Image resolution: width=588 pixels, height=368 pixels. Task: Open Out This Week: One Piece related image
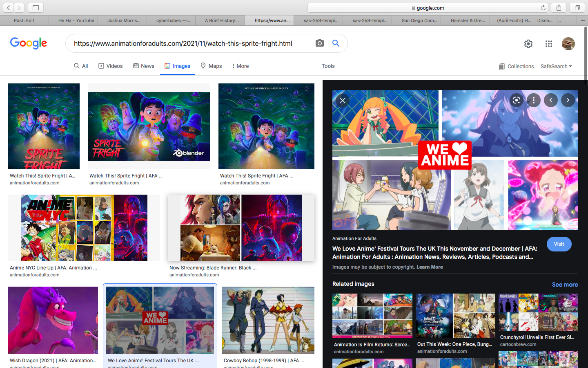pyautogui.click(x=456, y=316)
